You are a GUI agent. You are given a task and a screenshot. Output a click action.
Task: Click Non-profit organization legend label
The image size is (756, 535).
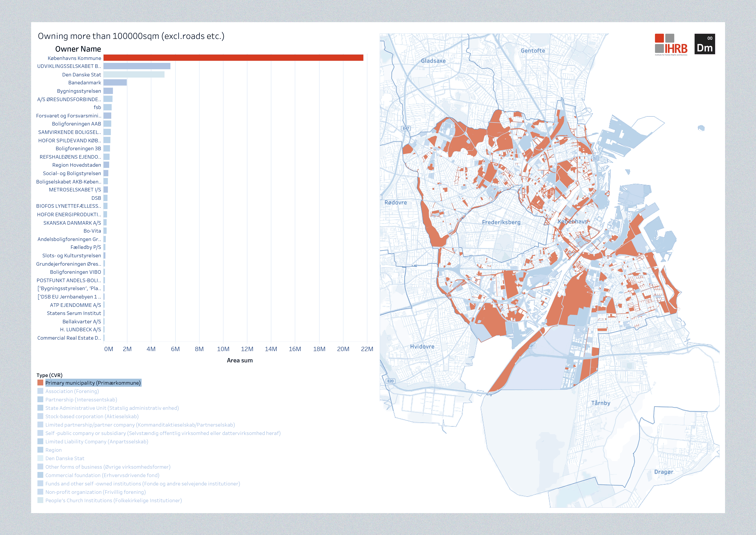point(96,492)
